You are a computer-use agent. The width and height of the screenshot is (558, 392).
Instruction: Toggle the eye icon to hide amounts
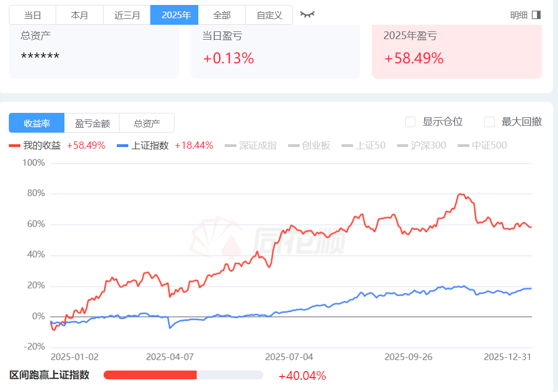[307, 14]
